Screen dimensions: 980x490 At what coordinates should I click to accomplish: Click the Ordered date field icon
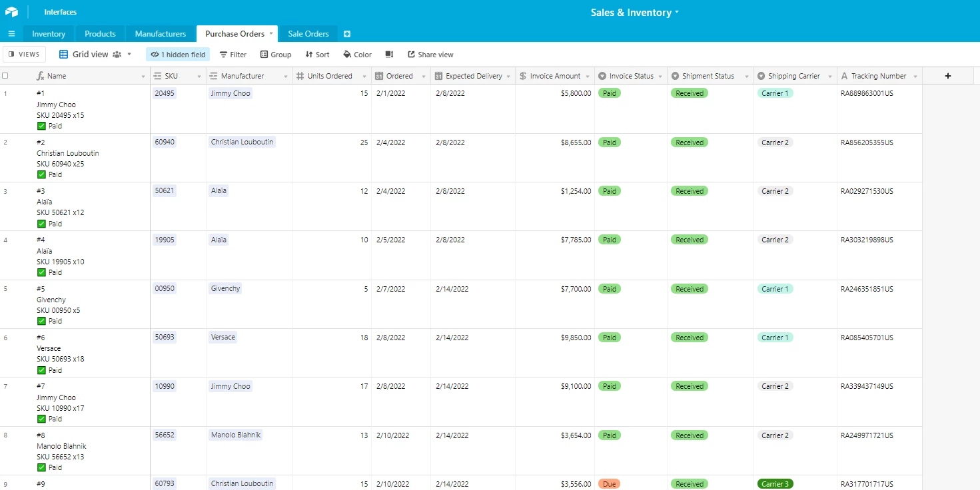379,76
